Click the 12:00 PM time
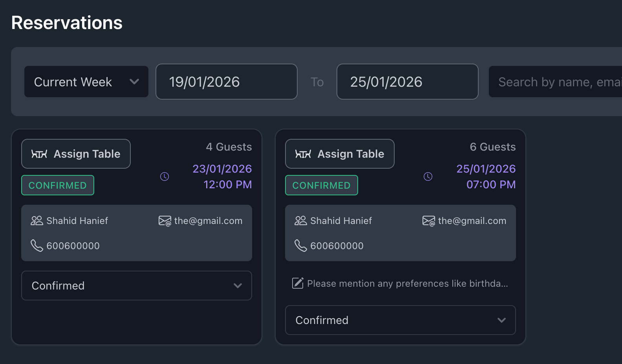 228,184
